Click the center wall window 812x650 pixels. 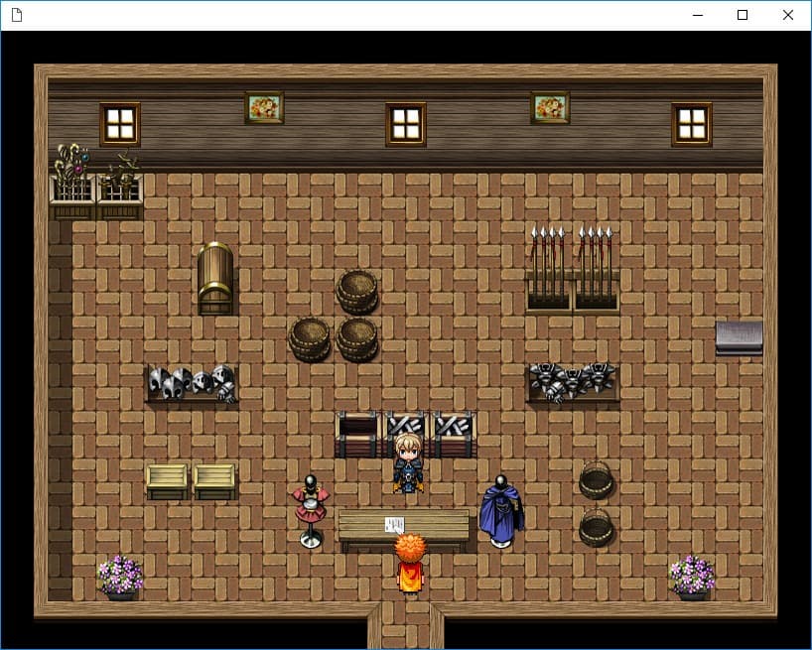(406, 125)
